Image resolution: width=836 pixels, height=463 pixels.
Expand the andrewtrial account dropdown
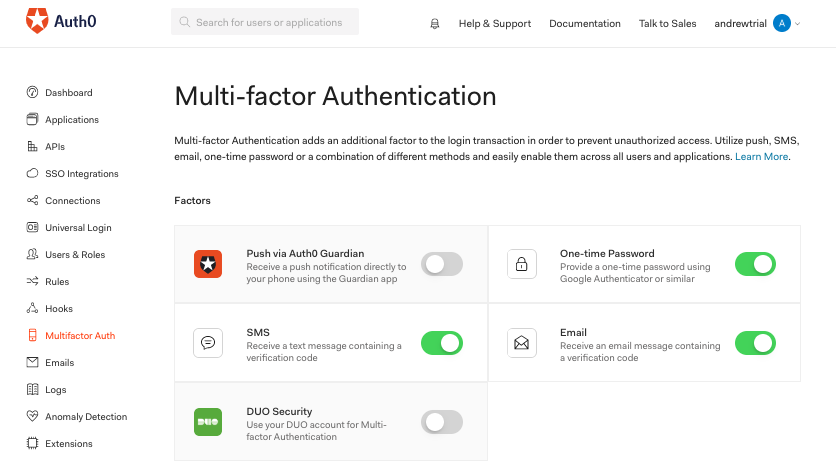point(757,23)
